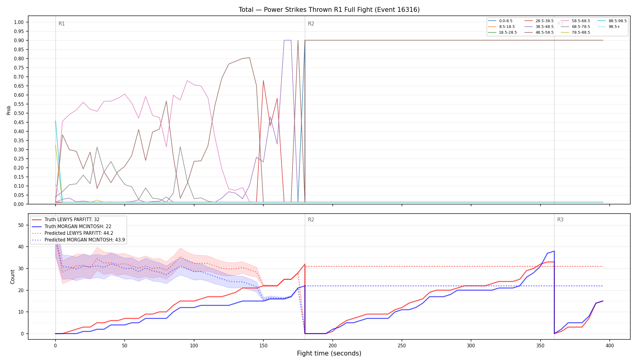This screenshot has height=364, width=637.
Task: Select the 78.5-88.5 legend entry
Action: click(x=575, y=32)
